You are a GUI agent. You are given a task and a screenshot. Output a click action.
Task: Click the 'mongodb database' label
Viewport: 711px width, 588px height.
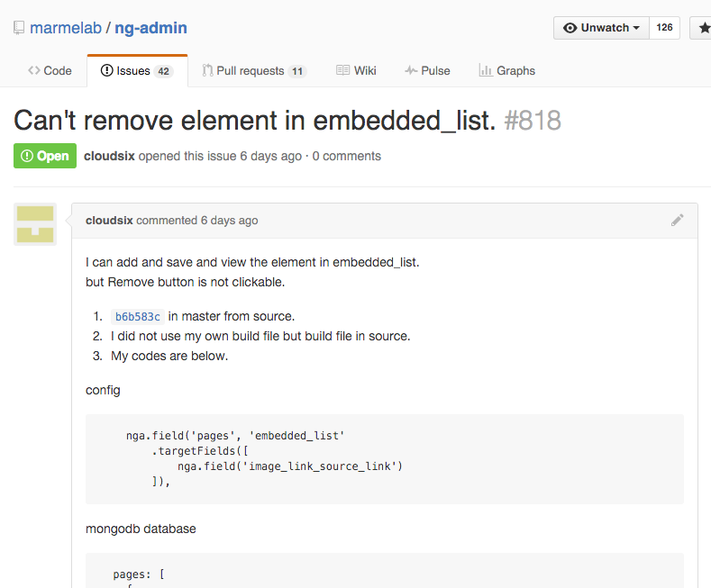141,529
